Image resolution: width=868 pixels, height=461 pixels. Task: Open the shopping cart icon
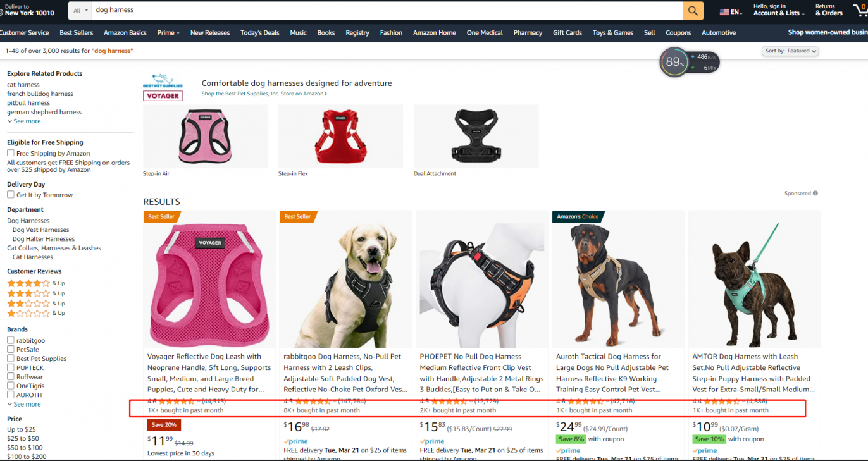[x=860, y=11]
